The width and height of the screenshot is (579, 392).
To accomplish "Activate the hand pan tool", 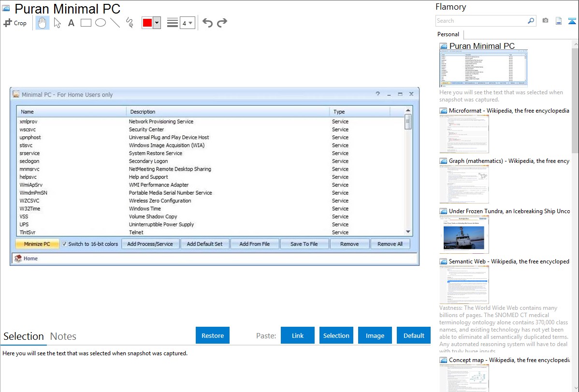I will pyautogui.click(x=42, y=23).
